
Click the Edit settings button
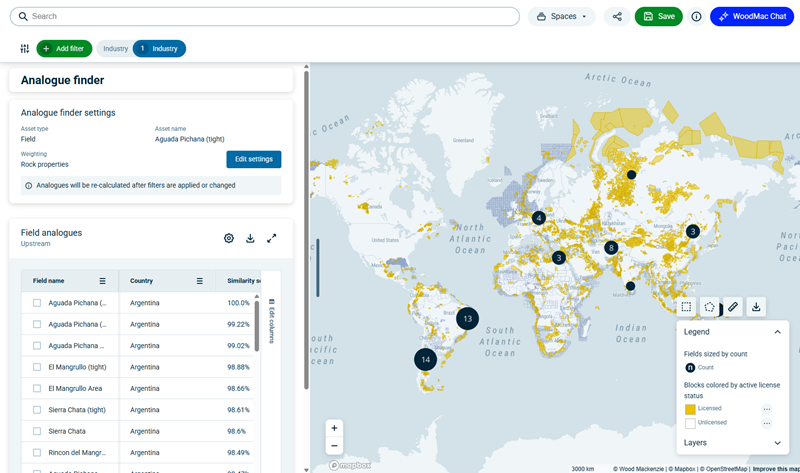pyautogui.click(x=253, y=159)
